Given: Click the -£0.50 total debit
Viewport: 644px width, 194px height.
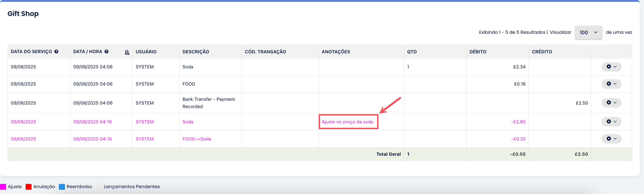Looking at the screenshot, I should [518, 154].
